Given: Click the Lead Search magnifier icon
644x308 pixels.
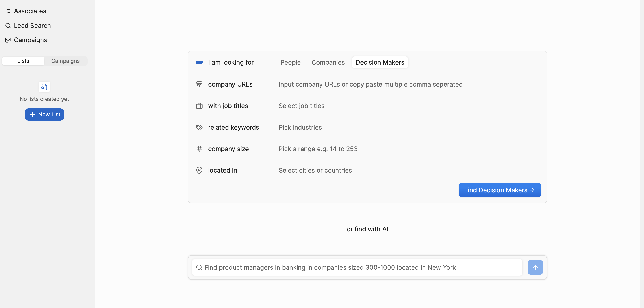Looking at the screenshot, I should (8, 26).
